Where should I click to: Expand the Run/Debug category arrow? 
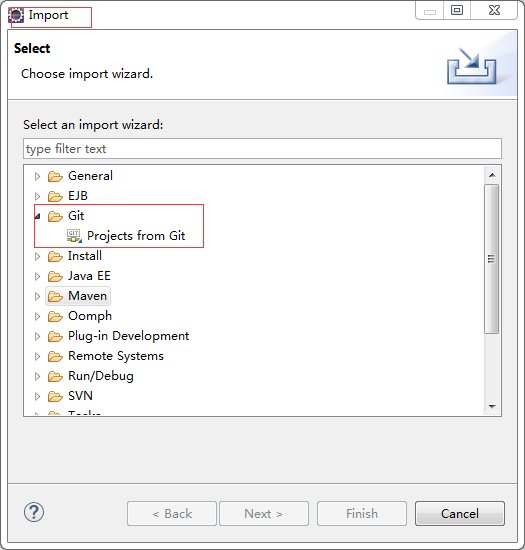38,376
